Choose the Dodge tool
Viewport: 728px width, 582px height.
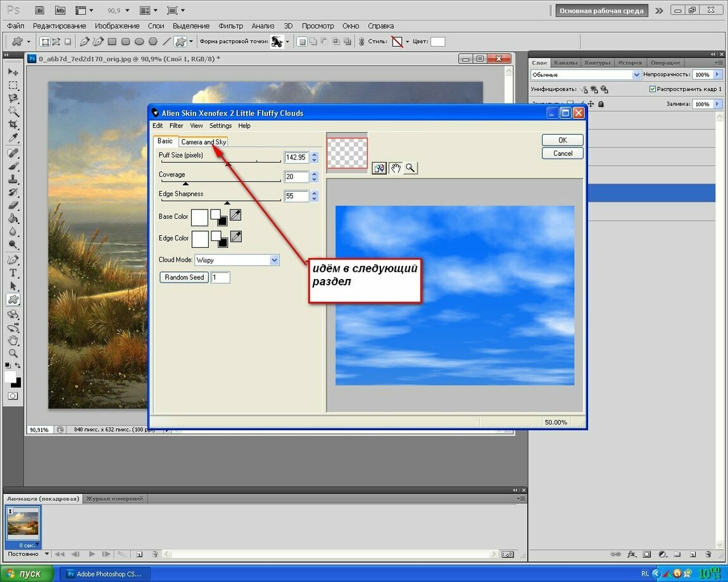point(13,245)
